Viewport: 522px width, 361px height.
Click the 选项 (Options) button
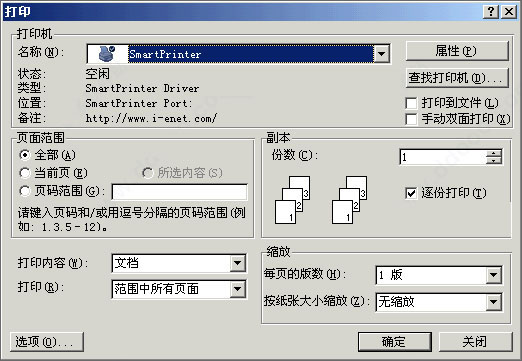(47, 342)
